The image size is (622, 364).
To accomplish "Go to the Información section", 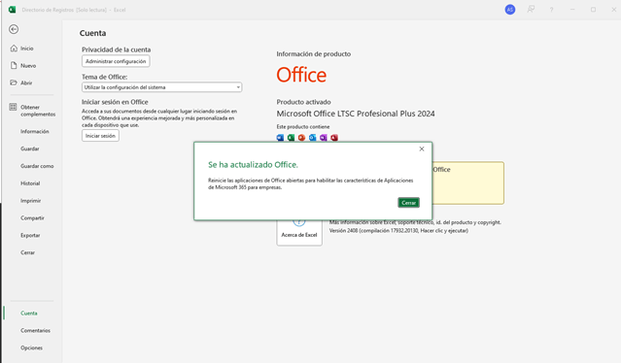I will tap(35, 131).
